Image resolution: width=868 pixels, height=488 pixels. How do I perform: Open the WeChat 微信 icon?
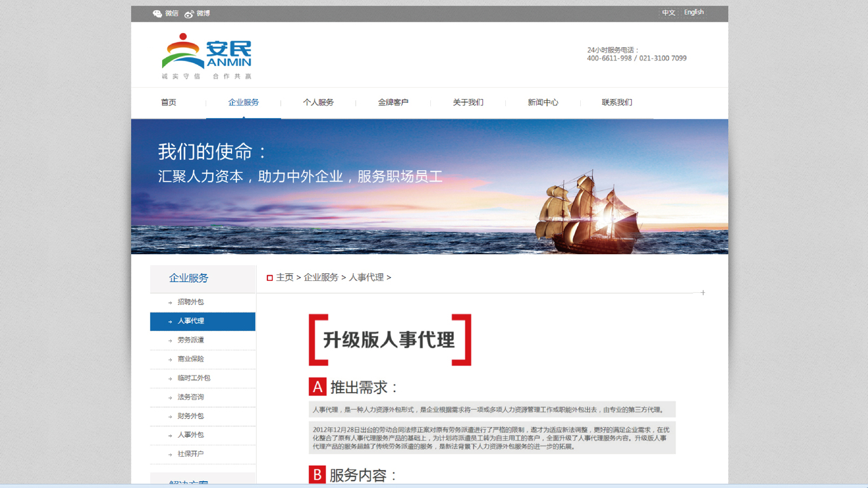[x=158, y=13]
